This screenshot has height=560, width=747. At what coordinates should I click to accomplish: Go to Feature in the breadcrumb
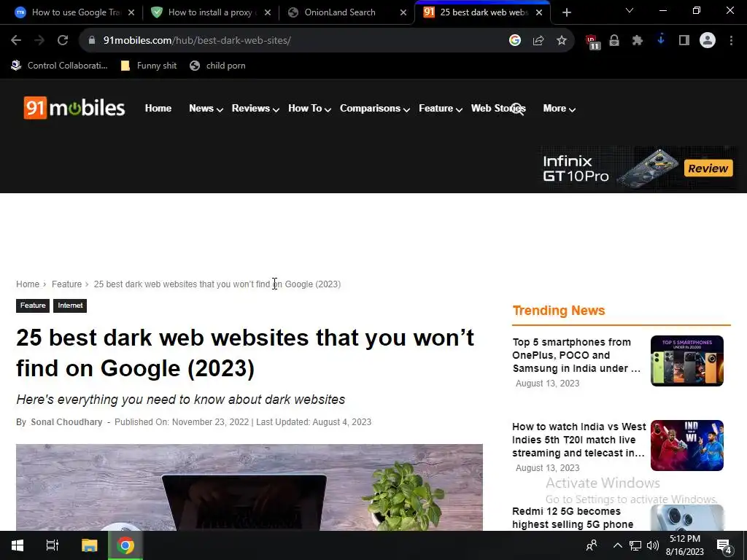pyautogui.click(x=66, y=284)
